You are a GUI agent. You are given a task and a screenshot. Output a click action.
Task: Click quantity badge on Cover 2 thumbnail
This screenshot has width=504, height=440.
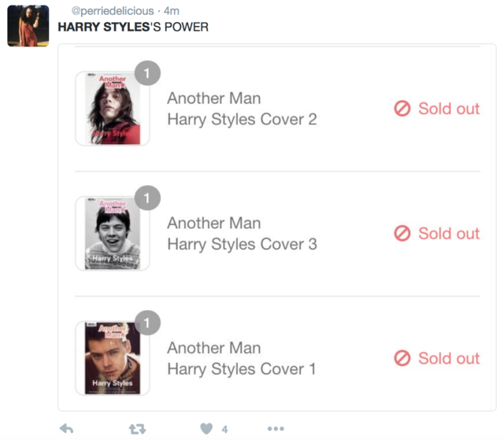pos(147,73)
